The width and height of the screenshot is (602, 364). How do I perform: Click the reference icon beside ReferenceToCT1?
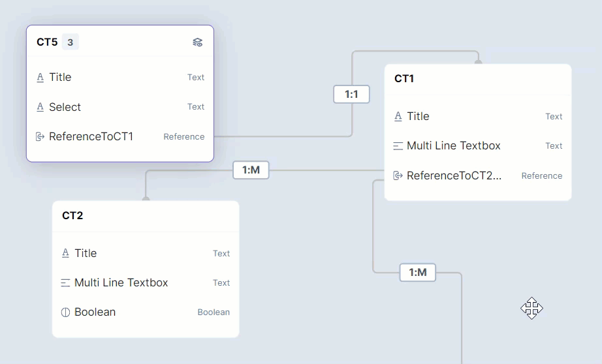click(40, 137)
